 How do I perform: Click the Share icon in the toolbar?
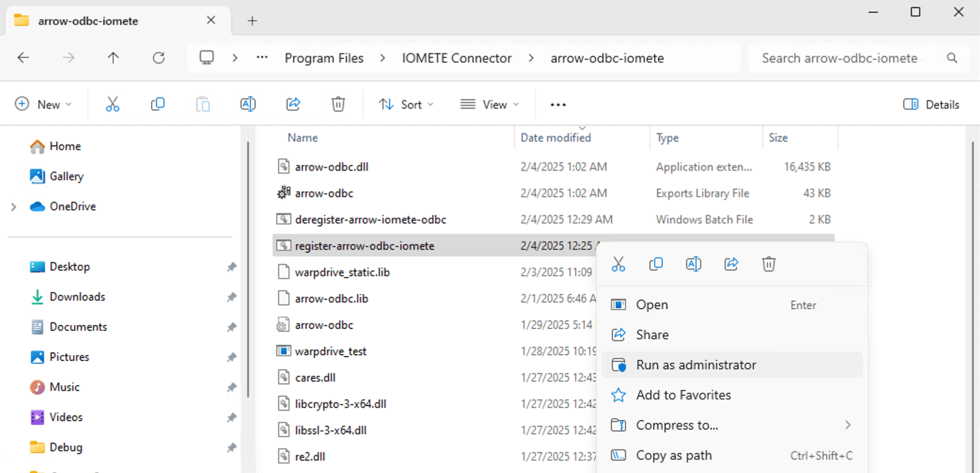tap(293, 104)
